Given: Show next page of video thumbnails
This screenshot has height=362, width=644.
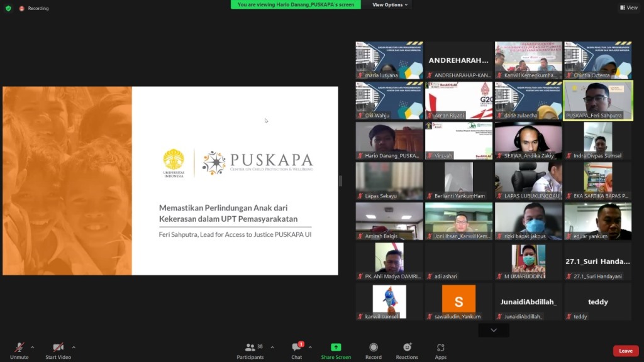Looking at the screenshot, I should click(x=494, y=330).
